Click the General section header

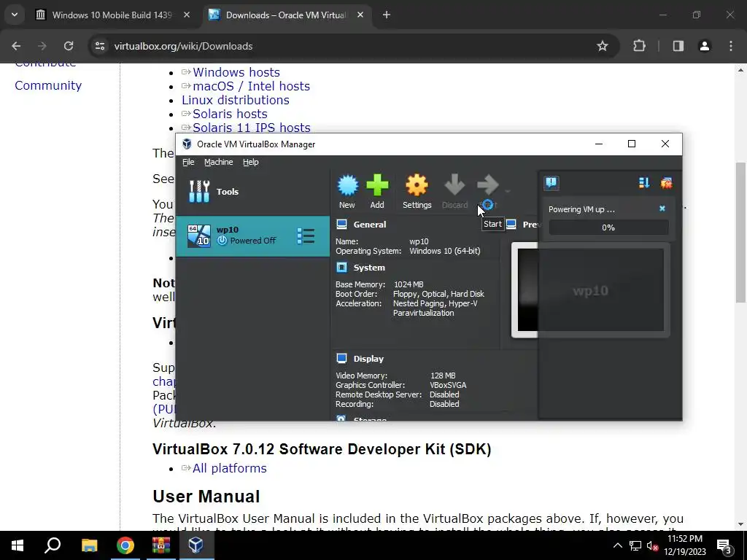click(370, 225)
